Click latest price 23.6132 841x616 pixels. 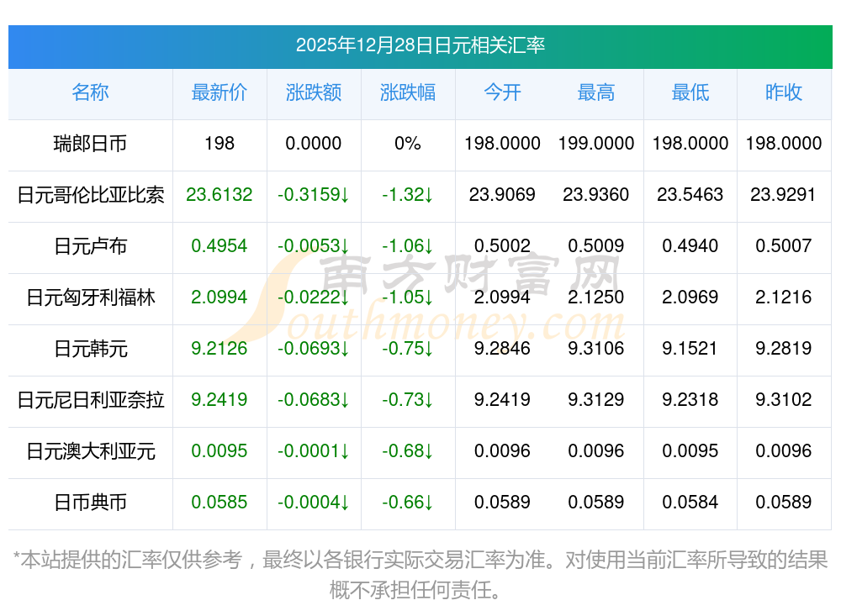[220, 195]
